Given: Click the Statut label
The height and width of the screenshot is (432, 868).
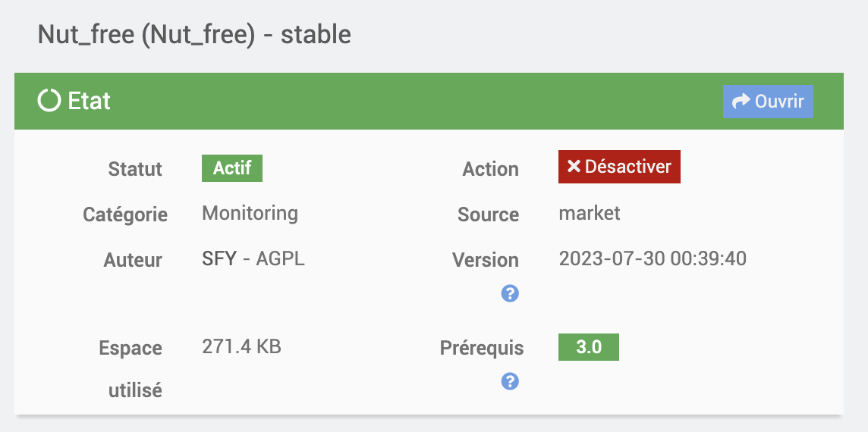Looking at the screenshot, I should click(135, 169).
